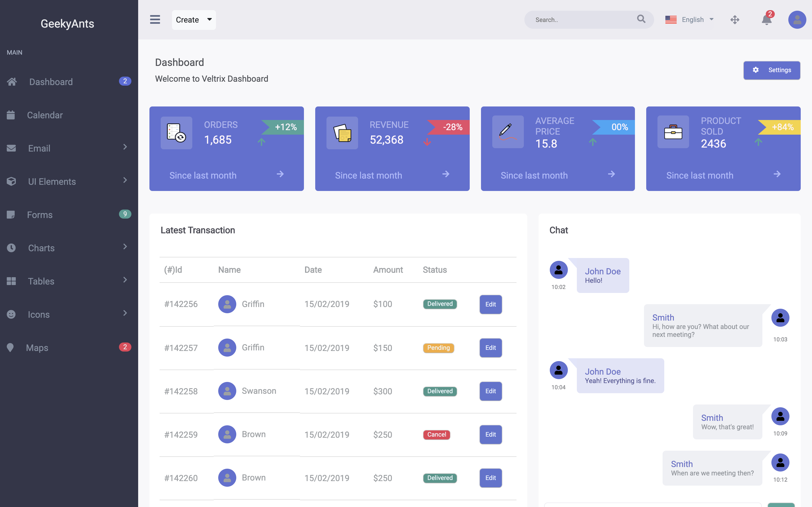The width and height of the screenshot is (812, 507).
Task: Click the Orders card list icon
Action: (176, 133)
